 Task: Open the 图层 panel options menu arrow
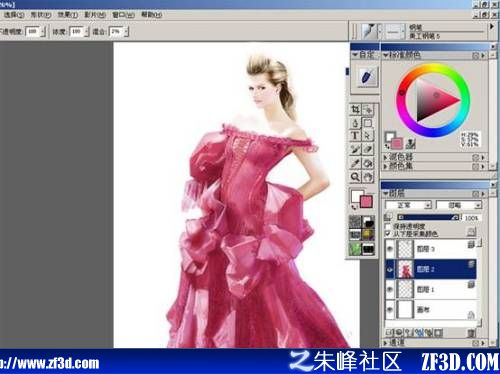tap(483, 194)
